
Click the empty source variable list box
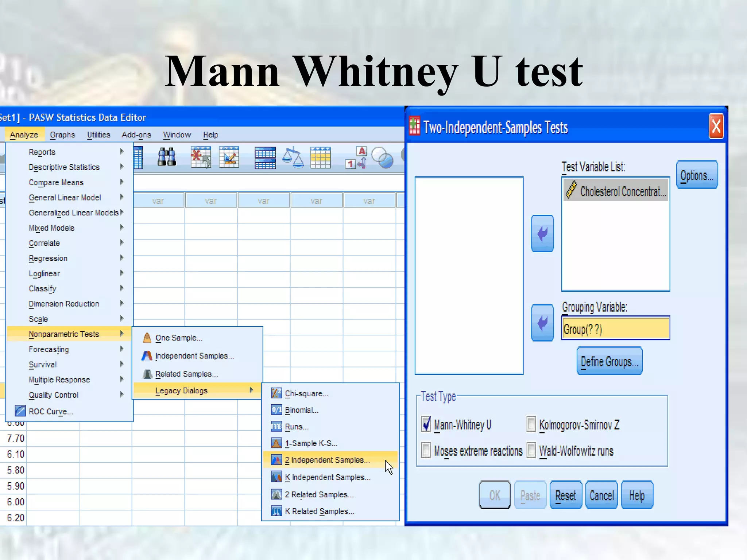click(469, 276)
